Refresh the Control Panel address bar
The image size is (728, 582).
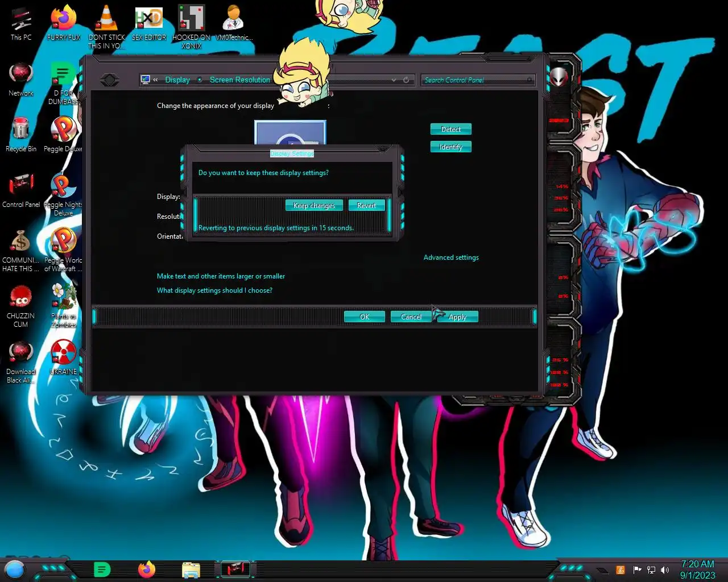tap(406, 80)
